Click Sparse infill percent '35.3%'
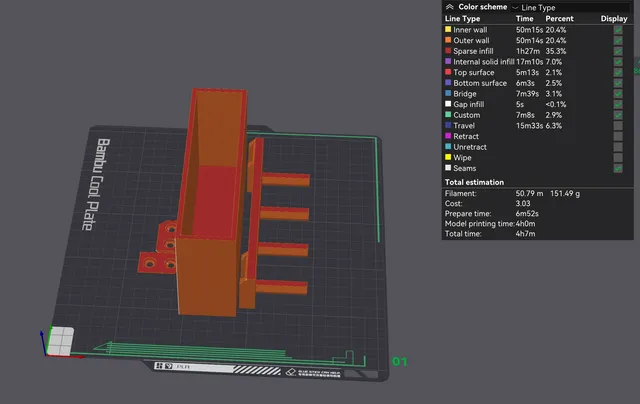 (x=556, y=51)
